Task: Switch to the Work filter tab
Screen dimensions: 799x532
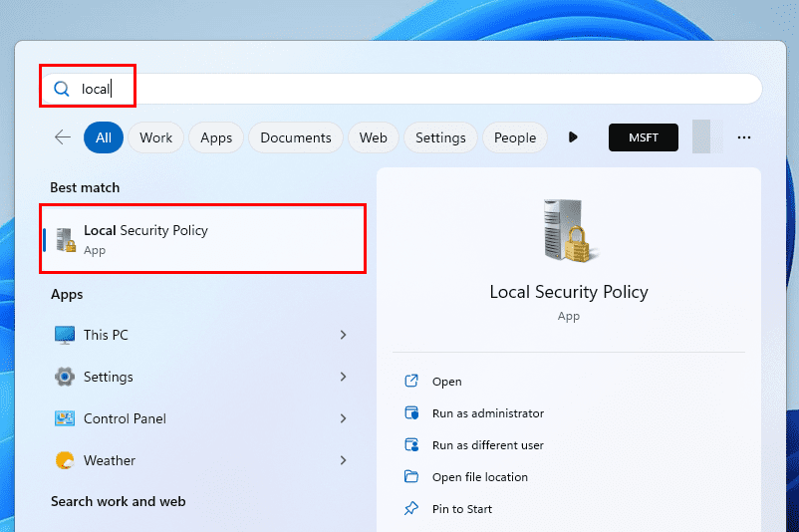Action: (156, 137)
